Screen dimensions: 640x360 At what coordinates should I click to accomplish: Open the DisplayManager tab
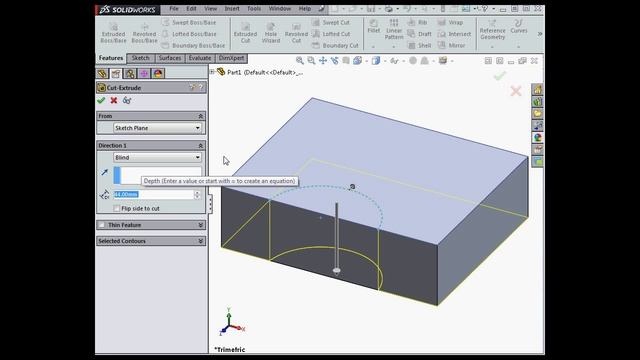pos(158,73)
